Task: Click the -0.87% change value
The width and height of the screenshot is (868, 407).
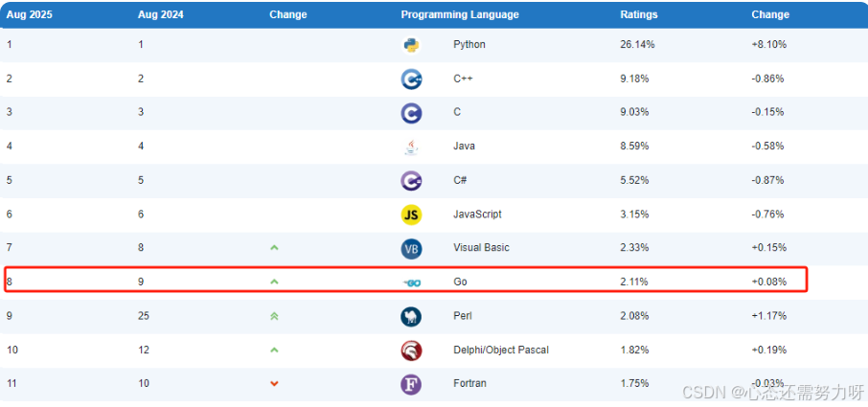Action: [767, 180]
